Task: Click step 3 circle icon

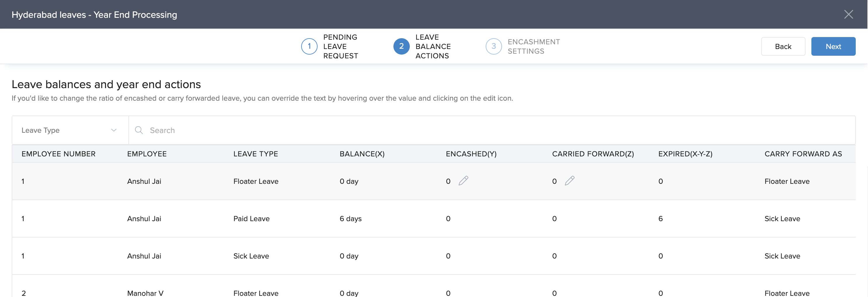Action: pyautogui.click(x=493, y=46)
